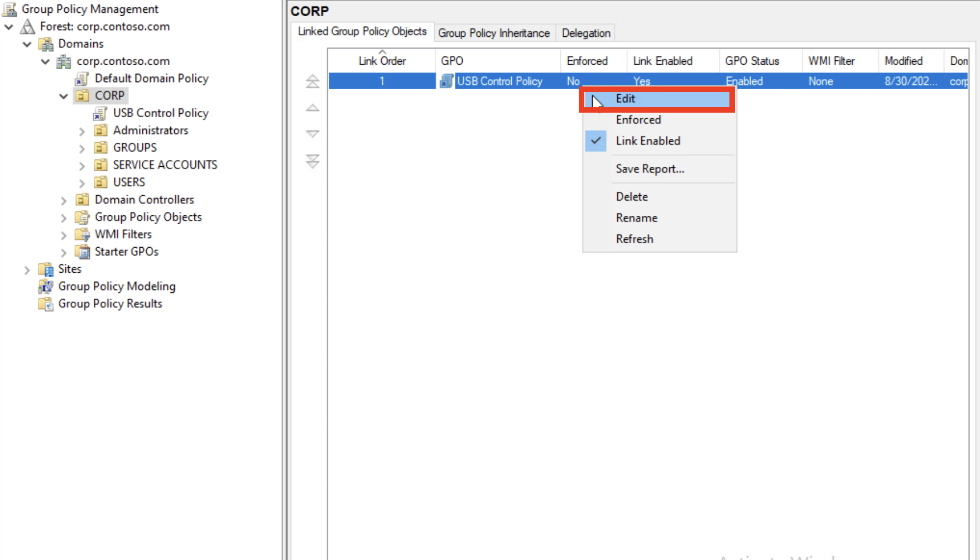Viewport: 980px width, 560px height.
Task: Expand the SERVICE ACCOUNTS OU
Action: 82,166
